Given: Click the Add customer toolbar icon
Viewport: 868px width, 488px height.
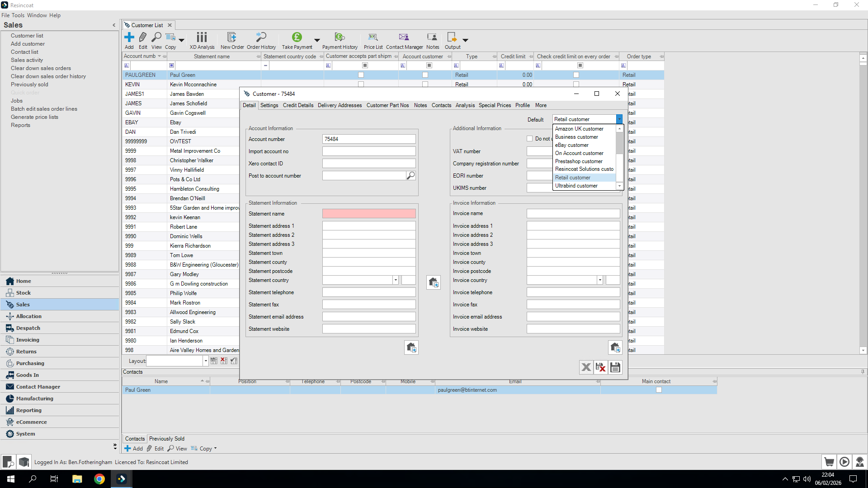Looking at the screenshot, I should click(x=129, y=40).
